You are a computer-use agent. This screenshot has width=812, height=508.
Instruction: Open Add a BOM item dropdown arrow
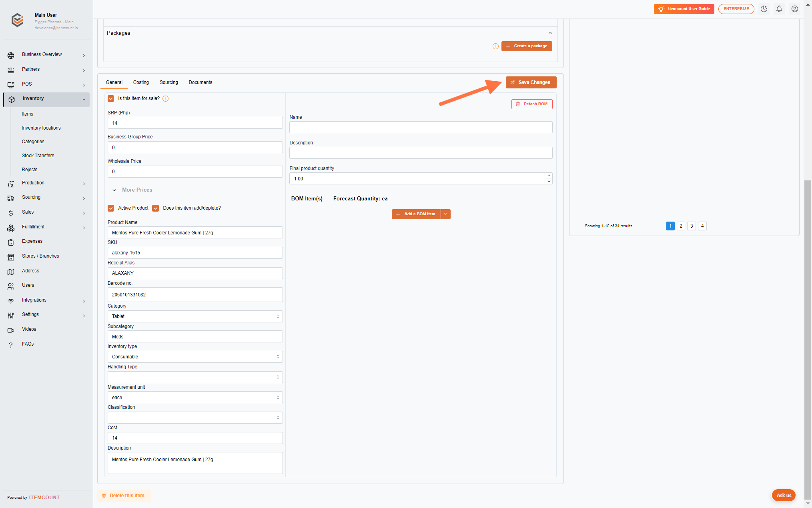[445, 214]
